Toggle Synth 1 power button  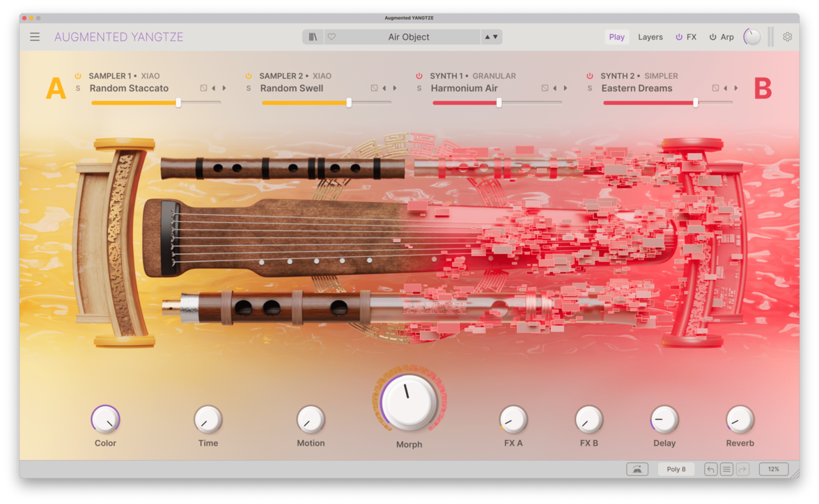coord(419,76)
